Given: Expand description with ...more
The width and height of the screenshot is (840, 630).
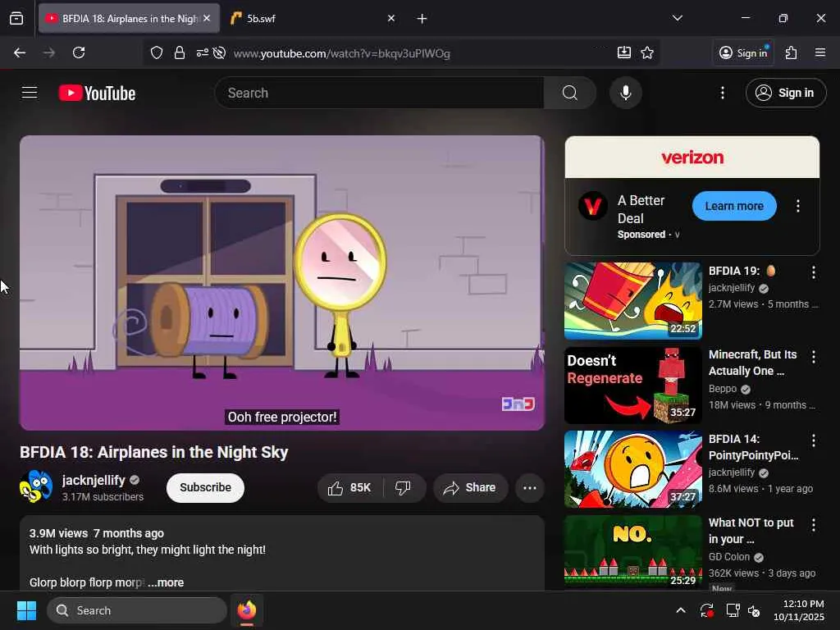Looking at the screenshot, I should pyautogui.click(x=166, y=582).
